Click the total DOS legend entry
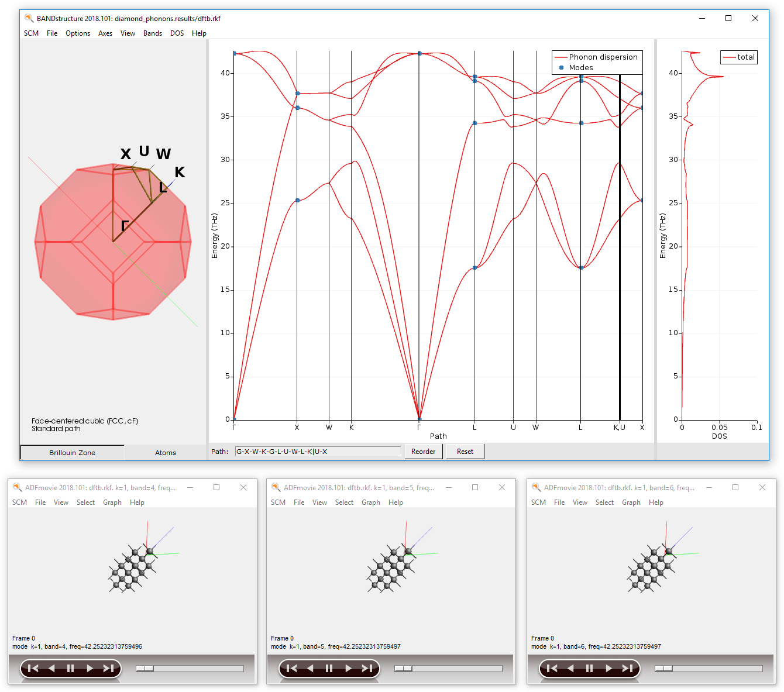784x692 pixels. point(739,57)
